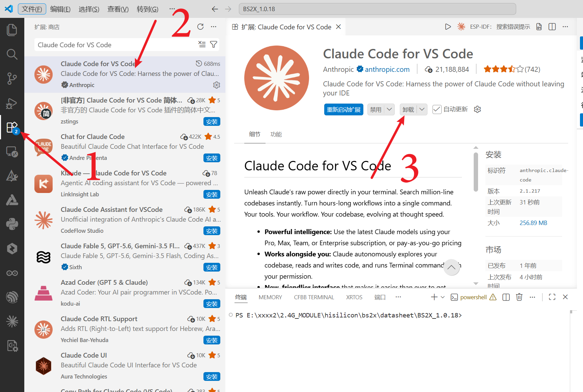The image size is (583, 392).
Task: Close the Claude Code extension tab
Action: point(338,27)
